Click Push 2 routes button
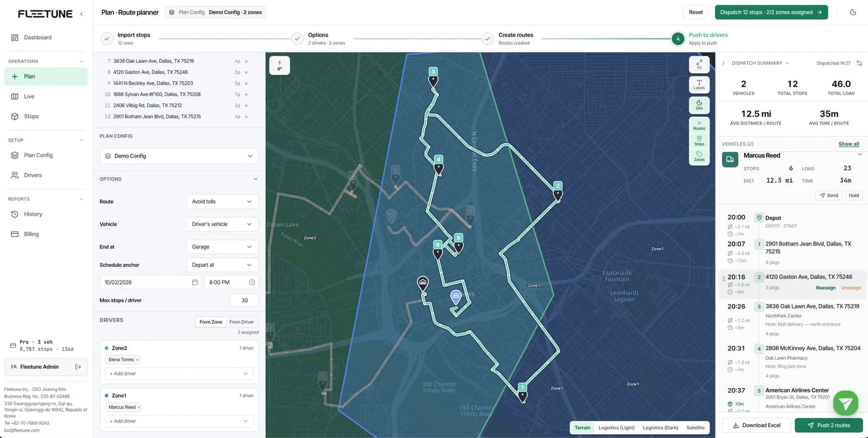This screenshot has width=868, height=438. pos(828,426)
